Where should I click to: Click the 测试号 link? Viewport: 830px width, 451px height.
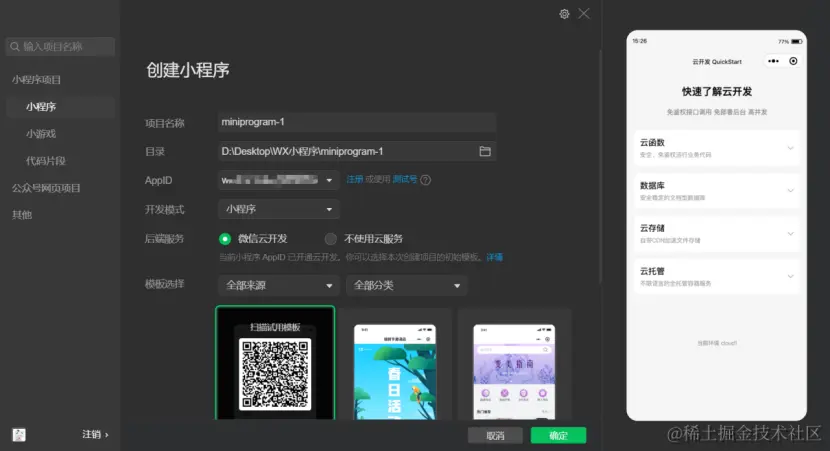404,180
